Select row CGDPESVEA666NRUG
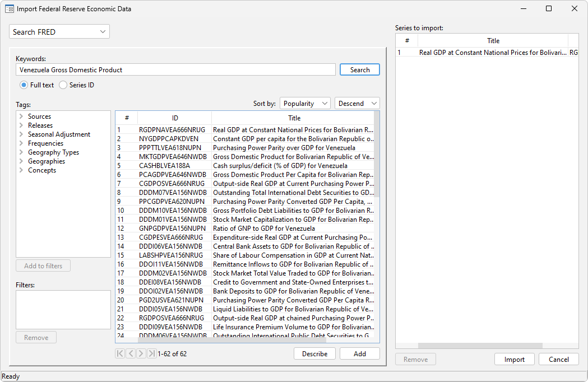 click(245, 237)
